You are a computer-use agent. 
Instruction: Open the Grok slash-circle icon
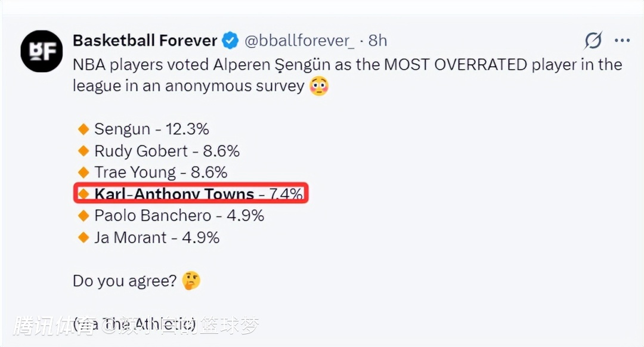[593, 40]
